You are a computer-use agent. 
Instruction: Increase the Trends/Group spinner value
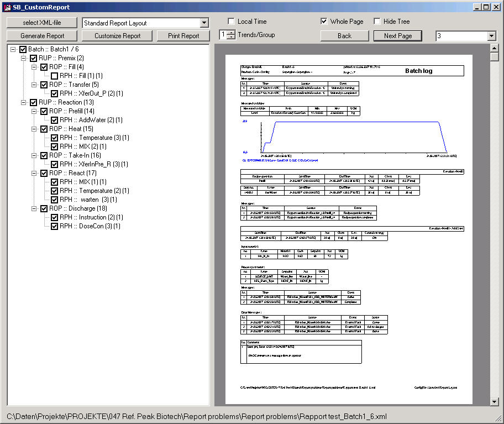231,33
